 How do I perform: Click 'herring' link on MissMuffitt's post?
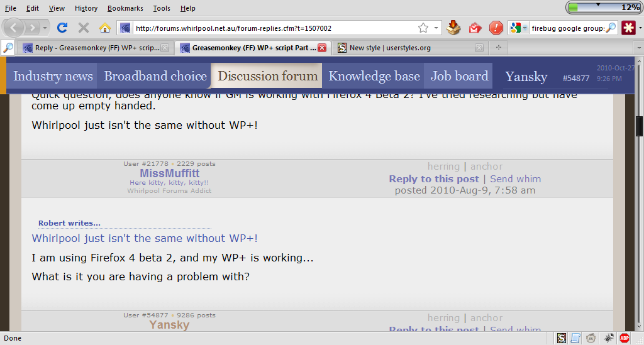click(443, 166)
